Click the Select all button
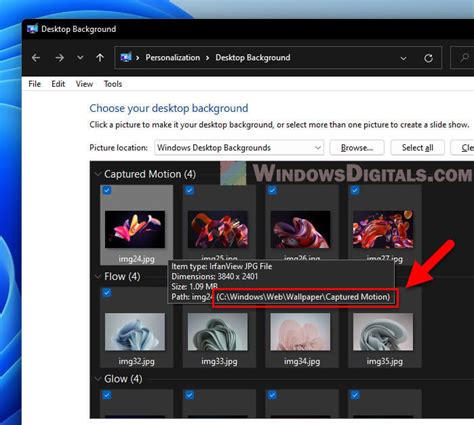The image size is (474, 425). click(417, 148)
